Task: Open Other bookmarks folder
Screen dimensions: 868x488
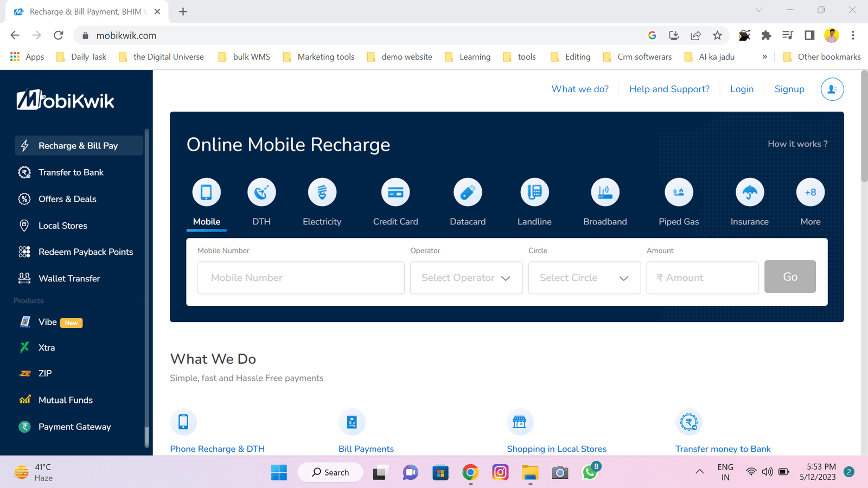Action: click(822, 57)
